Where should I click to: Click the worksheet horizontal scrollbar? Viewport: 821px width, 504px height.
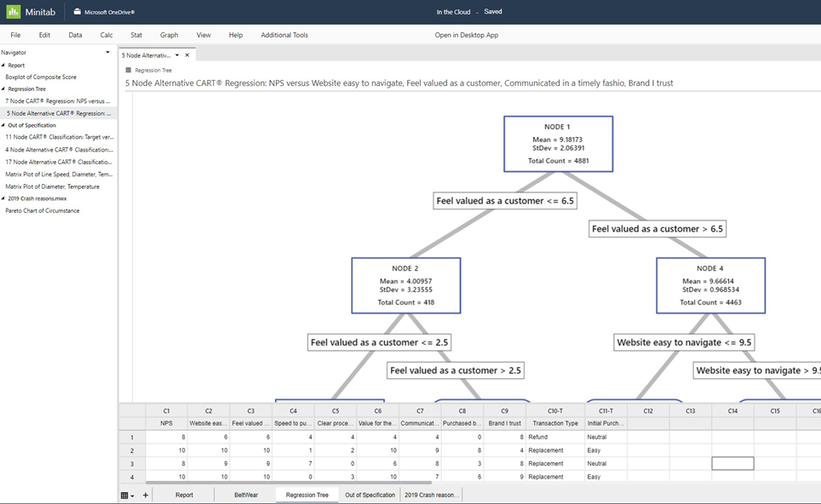[x=289, y=483]
